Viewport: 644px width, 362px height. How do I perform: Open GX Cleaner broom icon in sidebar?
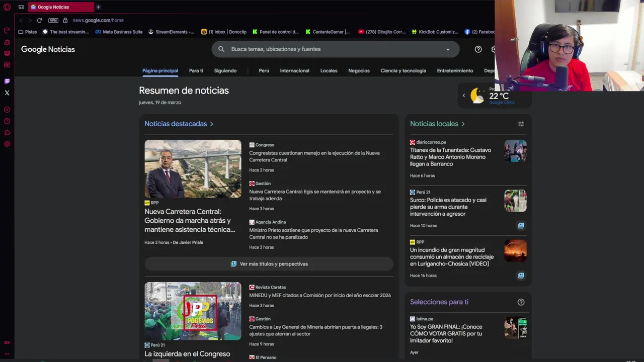coord(7,42)
